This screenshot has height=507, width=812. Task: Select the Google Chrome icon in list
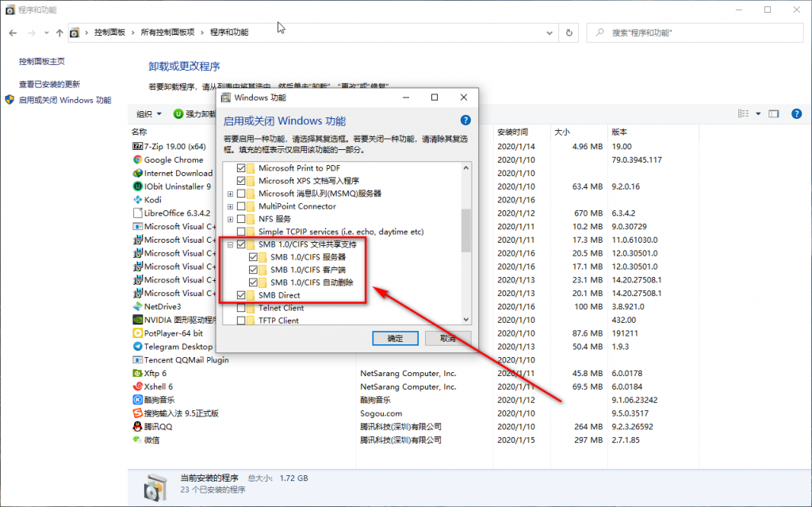[137, 159]
